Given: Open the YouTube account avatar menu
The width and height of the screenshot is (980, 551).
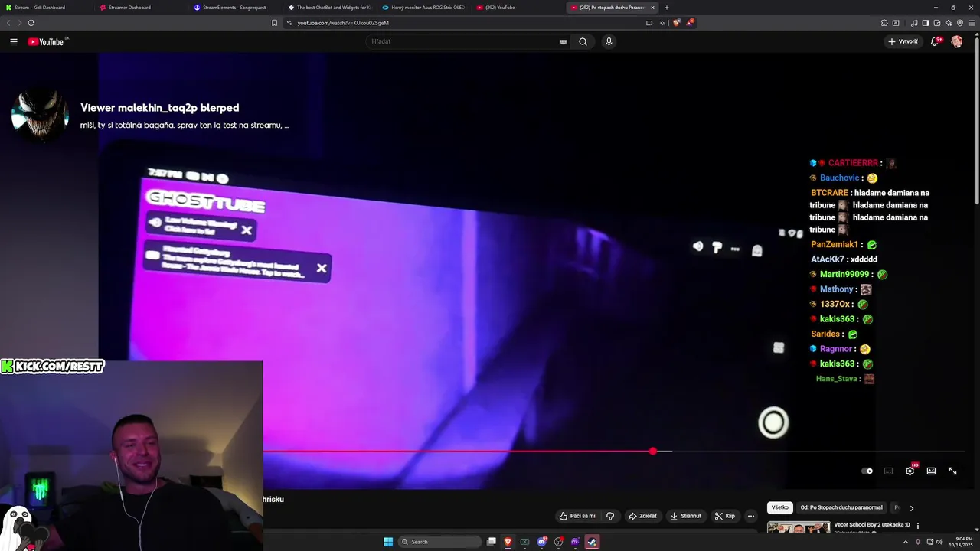Looking at the screenshot, I should [x=956, y=41].
